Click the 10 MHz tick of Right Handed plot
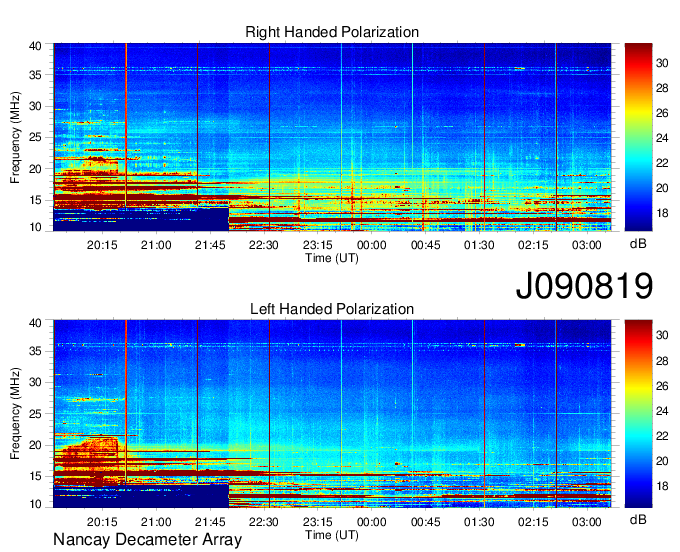Viewport: 680px width, 552px height. click(35, 227)
